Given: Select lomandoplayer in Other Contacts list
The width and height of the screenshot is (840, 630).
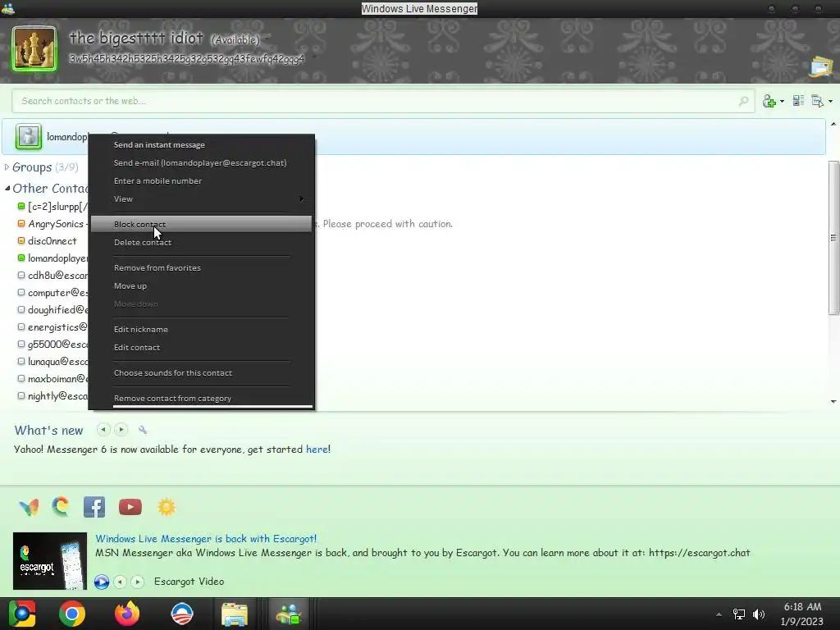Looking at the screenshot, I should coord(53,258).
